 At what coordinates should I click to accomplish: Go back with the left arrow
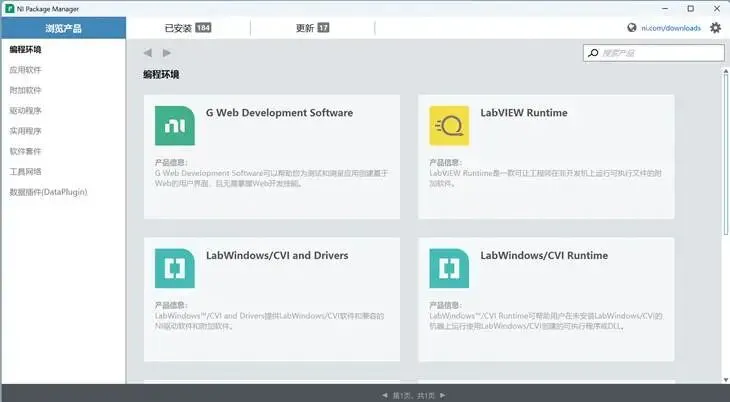click(x=148, y=53)
